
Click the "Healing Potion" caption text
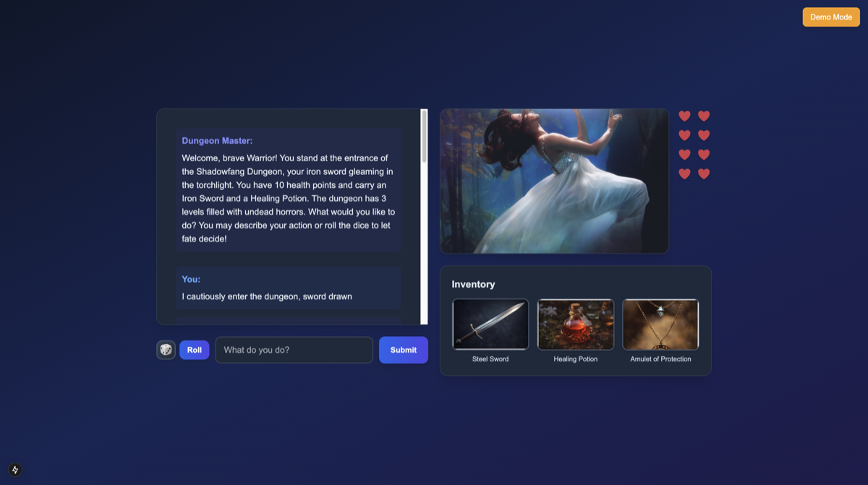coord(576,359)
